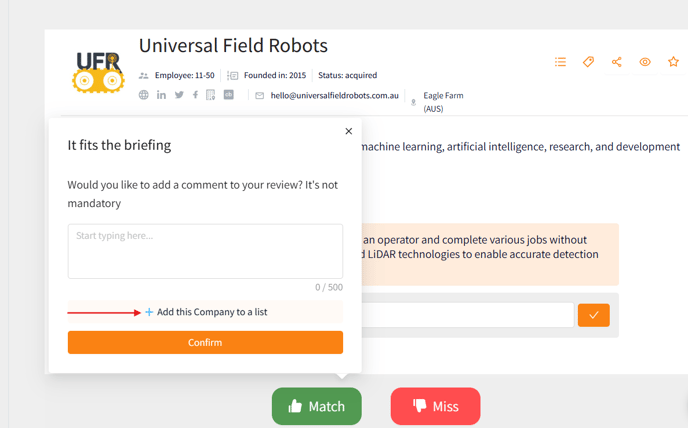Close the 'It fits the briefing' popup
Screen dimensions: 688x428
(x=349, y=131)
